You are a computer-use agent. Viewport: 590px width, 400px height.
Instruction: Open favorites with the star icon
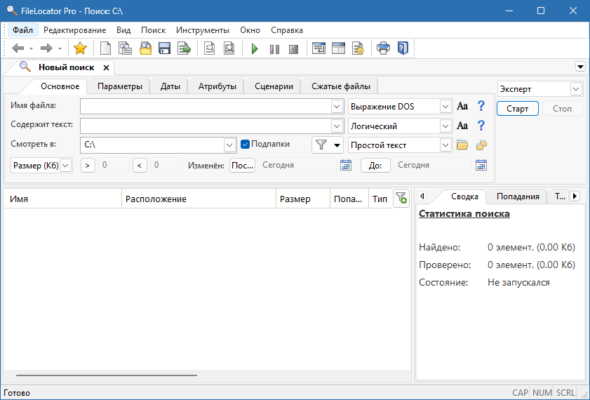[80, 48]
